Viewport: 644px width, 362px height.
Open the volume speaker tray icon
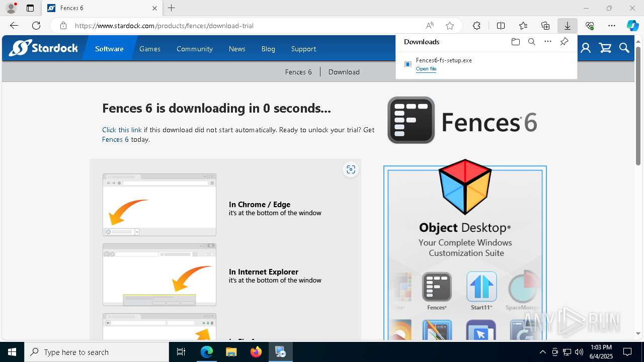click(x=579, y=352)
